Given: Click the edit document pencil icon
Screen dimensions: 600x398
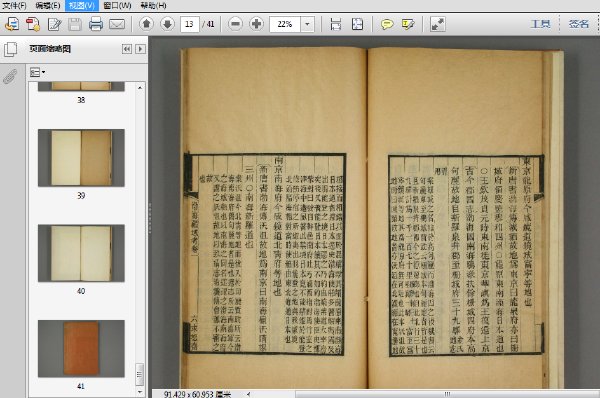Looking at the screenshot, I should (x=54, y=24).
